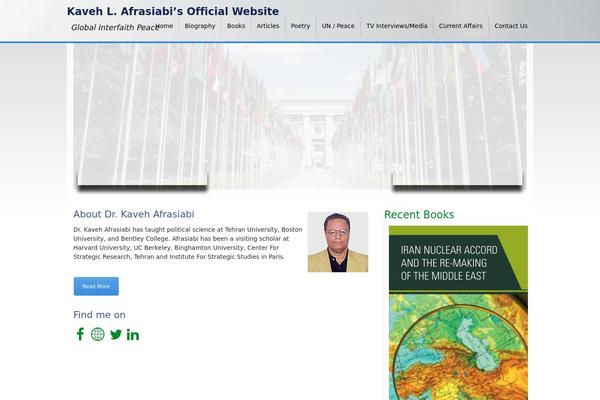
Task: Click Dr. Afrasiabi's portrait photo
Action: pyautogui.click(x=338, y=242)
